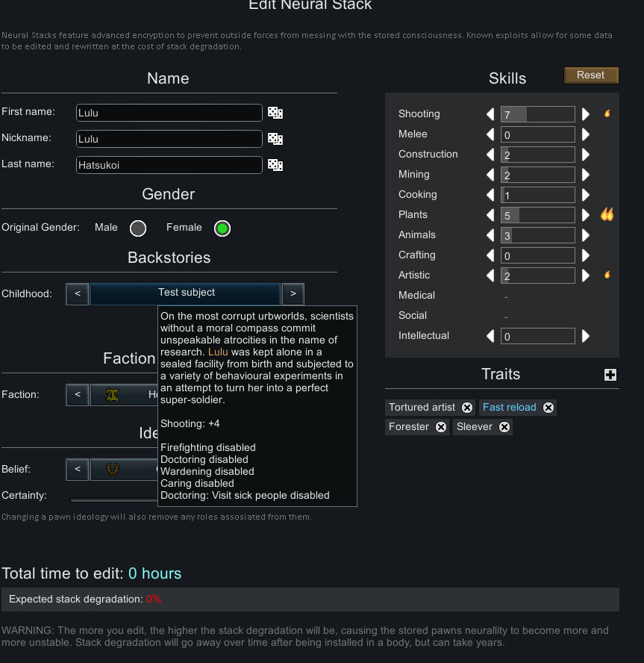
Task: Click the Nickname input field
Action: point(169,139)
